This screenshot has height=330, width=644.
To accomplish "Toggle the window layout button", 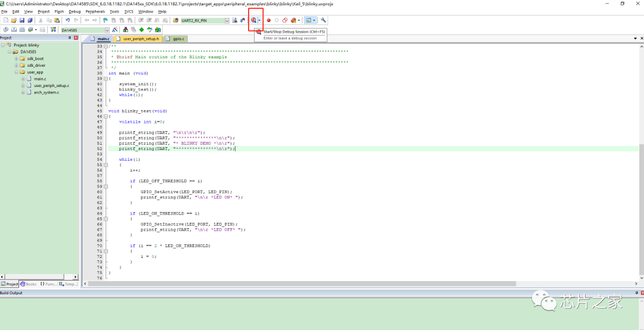I will (x=308, y=20).
